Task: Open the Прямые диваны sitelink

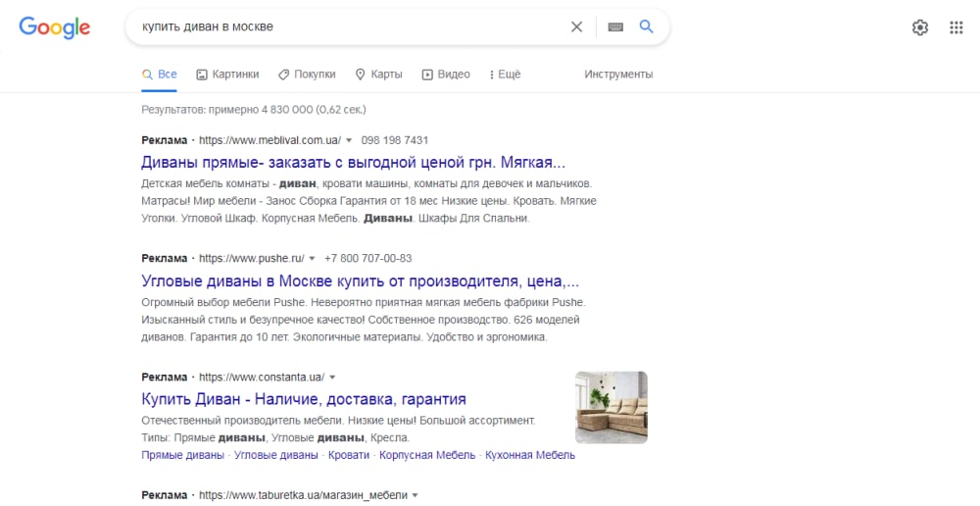Action: coord(182,455)
